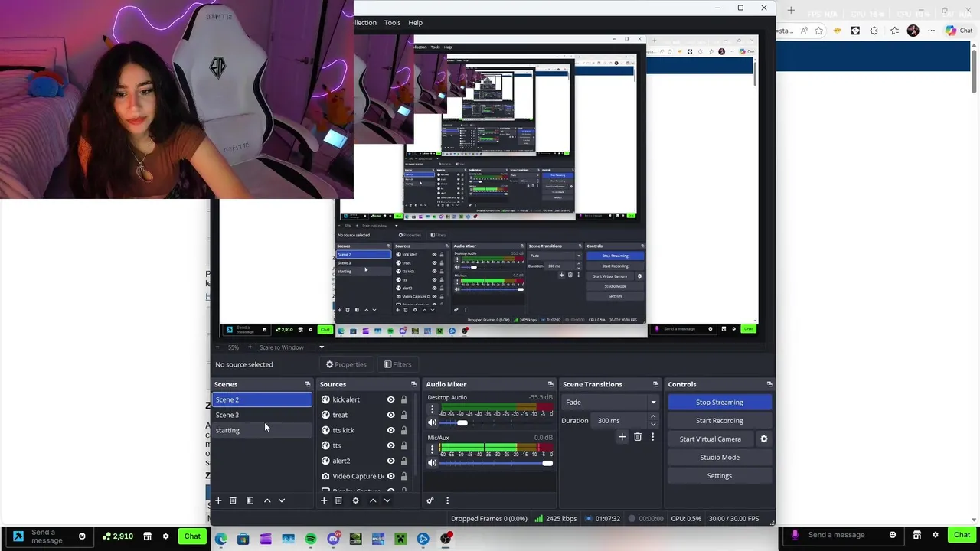Screen dimensions: 980x551
Task: Unlock the kick alert source
Action: (x=404, y=399)
